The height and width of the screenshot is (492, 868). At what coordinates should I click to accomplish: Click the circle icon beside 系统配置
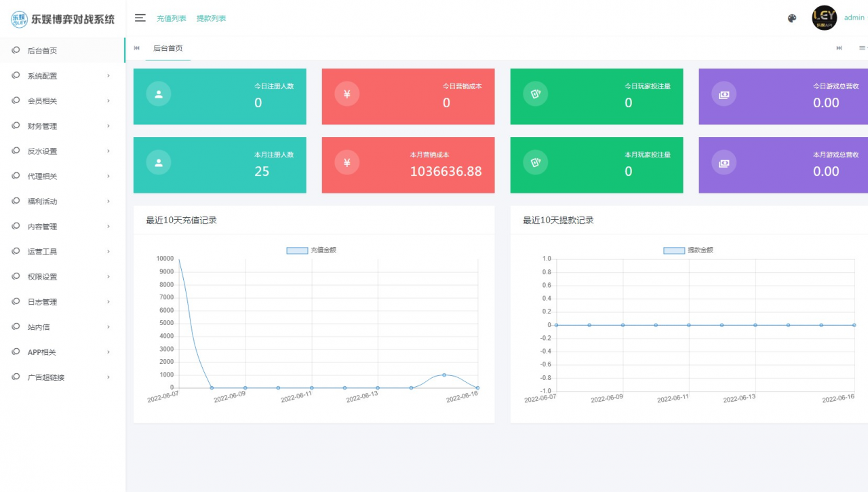16,75
